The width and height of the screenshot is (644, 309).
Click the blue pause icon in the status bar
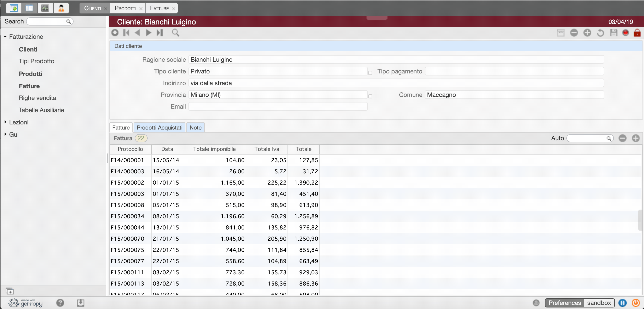point(623,303)
